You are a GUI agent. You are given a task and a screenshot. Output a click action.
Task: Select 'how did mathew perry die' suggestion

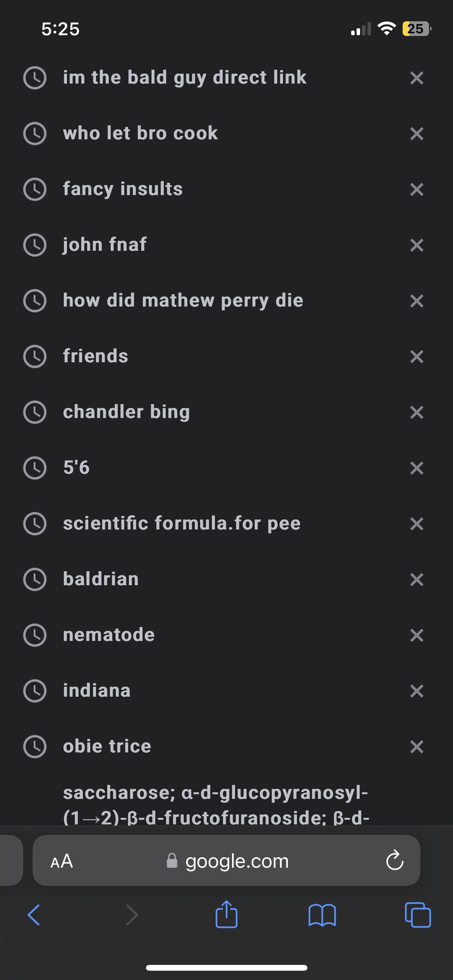[x=183, y=300]
